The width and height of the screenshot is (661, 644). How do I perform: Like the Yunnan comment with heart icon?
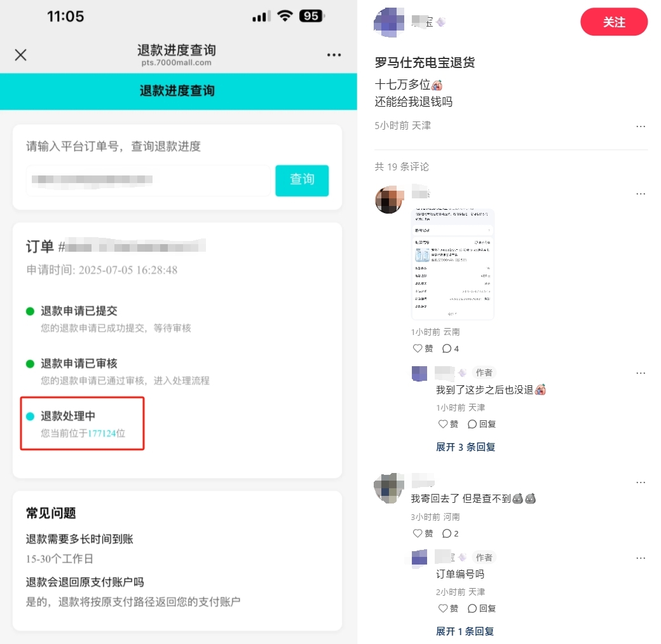pos(423,348)
